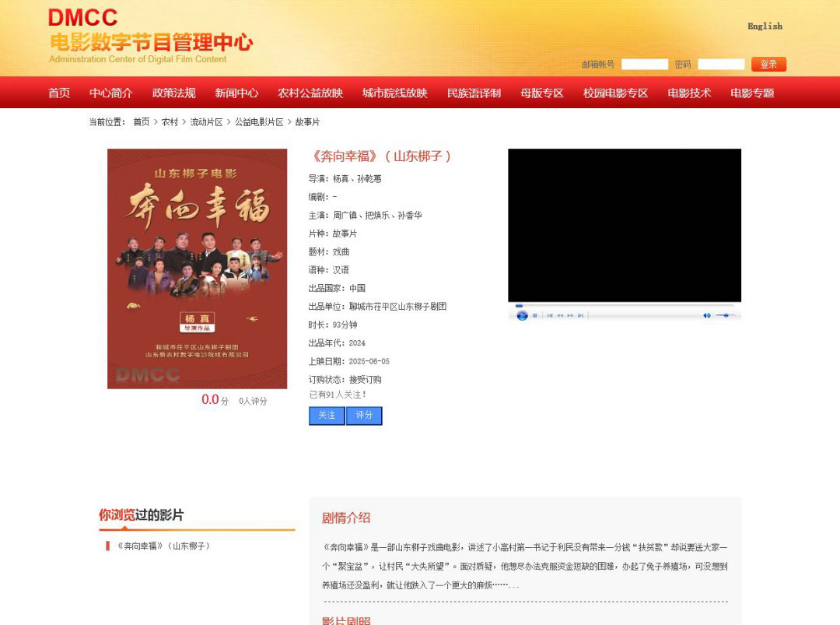The height and width of the screenshot is (625, 840).
Task: Stop the video player
Action: [534, 316]
